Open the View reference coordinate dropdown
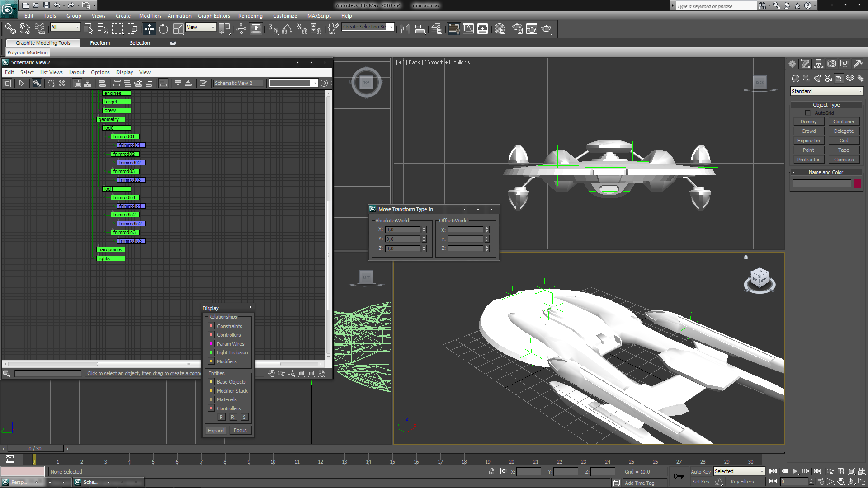Screen dimensions: 868x488 pos(201,27)
